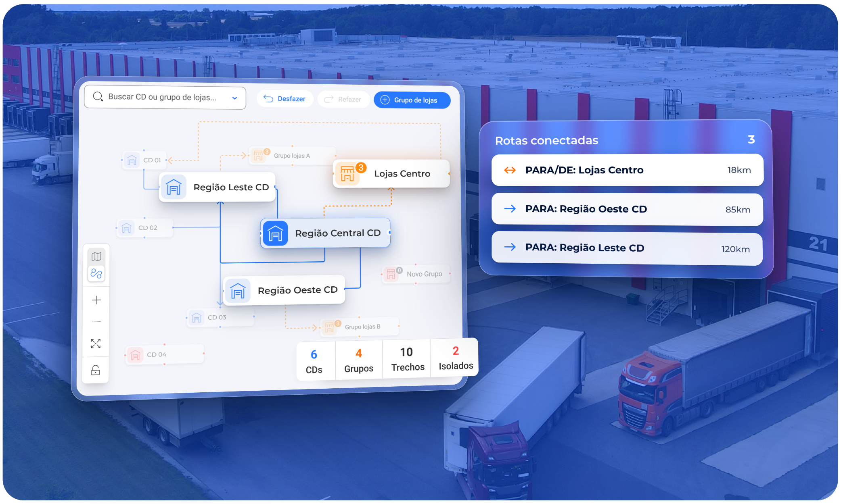Click in the Buscar CD ou grupo field

(165, 98)
